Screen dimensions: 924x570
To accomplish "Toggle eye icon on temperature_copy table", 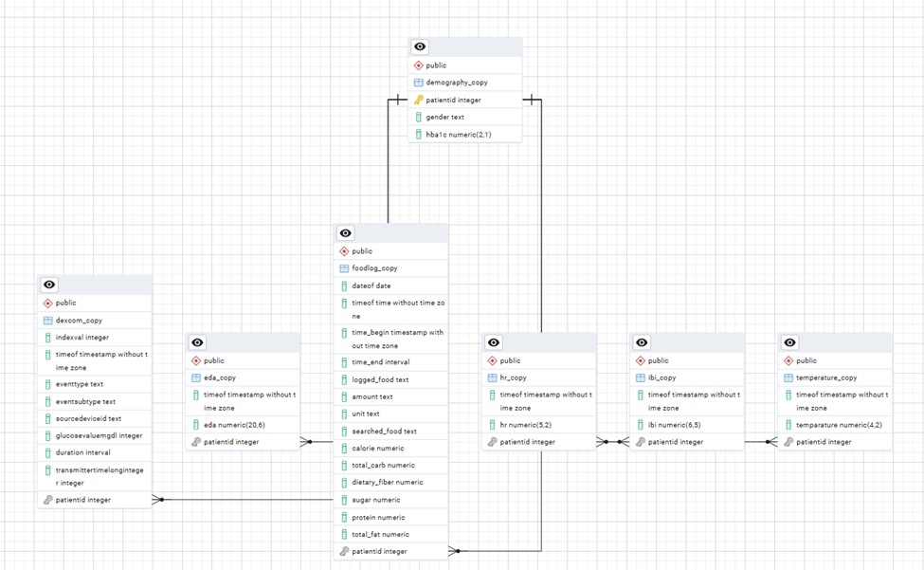I will pyautogui.click(x=789, y=342).
